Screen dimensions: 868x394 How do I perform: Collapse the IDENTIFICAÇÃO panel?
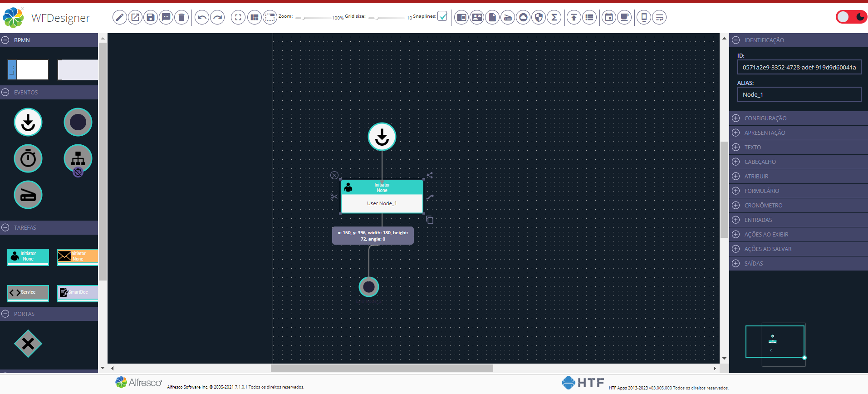pyautogui.click(x=736, y=40)
